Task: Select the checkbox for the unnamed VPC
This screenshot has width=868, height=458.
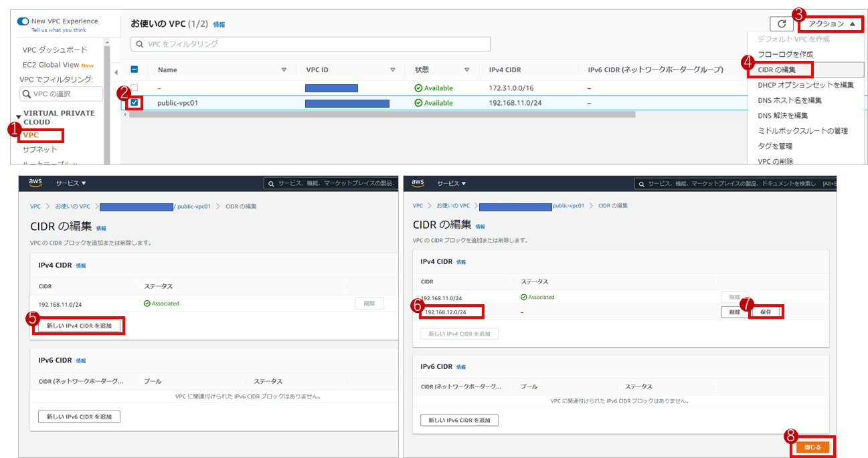Action: click(135, 88)
